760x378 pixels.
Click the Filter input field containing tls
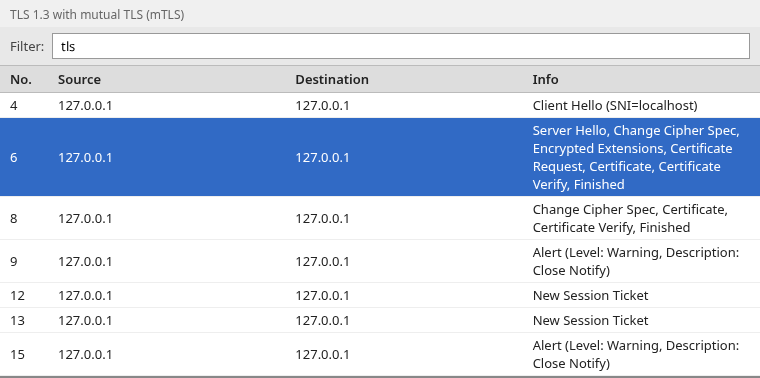[401, 46]
